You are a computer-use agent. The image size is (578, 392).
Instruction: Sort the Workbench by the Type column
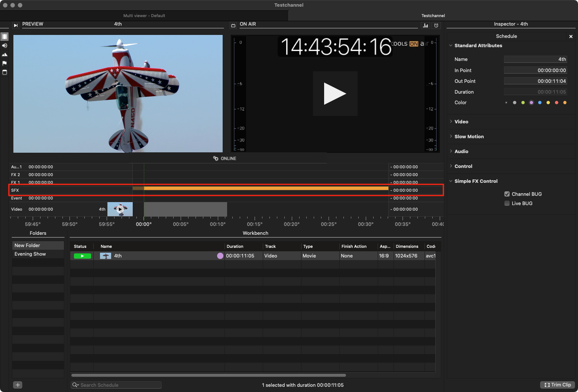pyautogui.click(x=320, y=246)
